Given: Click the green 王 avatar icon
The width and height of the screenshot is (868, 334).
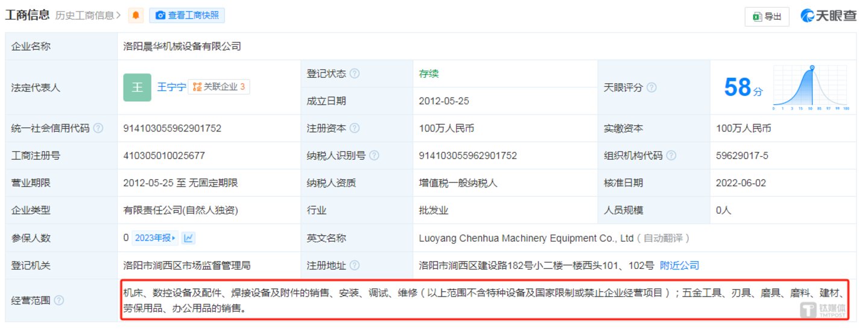Looking at the screenshot, I should (x=137, y=87).
